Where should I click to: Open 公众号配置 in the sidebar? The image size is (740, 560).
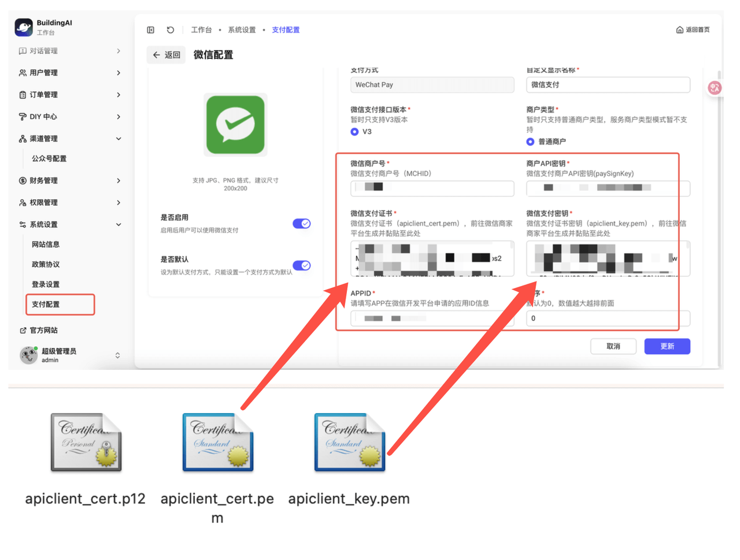click(49, 158)
